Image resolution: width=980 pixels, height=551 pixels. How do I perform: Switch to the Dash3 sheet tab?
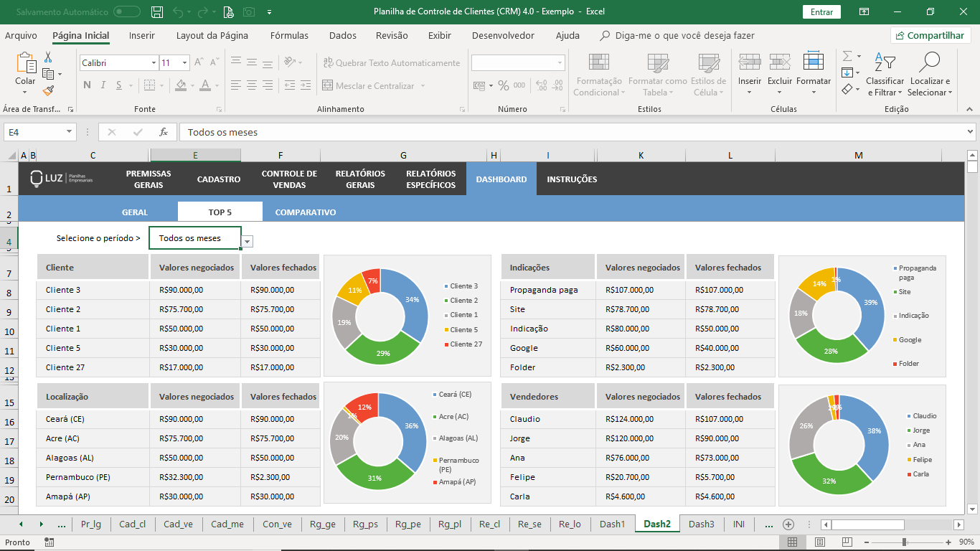(701, 524)
